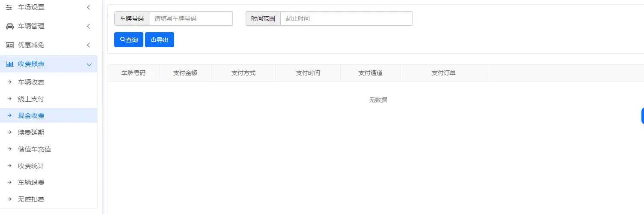Image resolution: width=644 pixels, height=214 pixels.
Task: Go to 收费统计 in sidebar
Action: click(x=31, y=166)
